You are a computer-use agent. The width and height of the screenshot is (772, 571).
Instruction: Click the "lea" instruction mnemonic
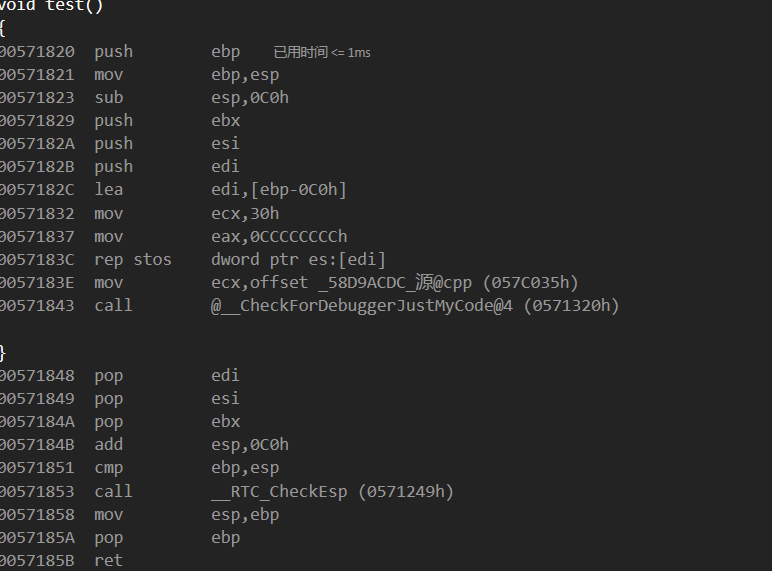coord(109,190)
